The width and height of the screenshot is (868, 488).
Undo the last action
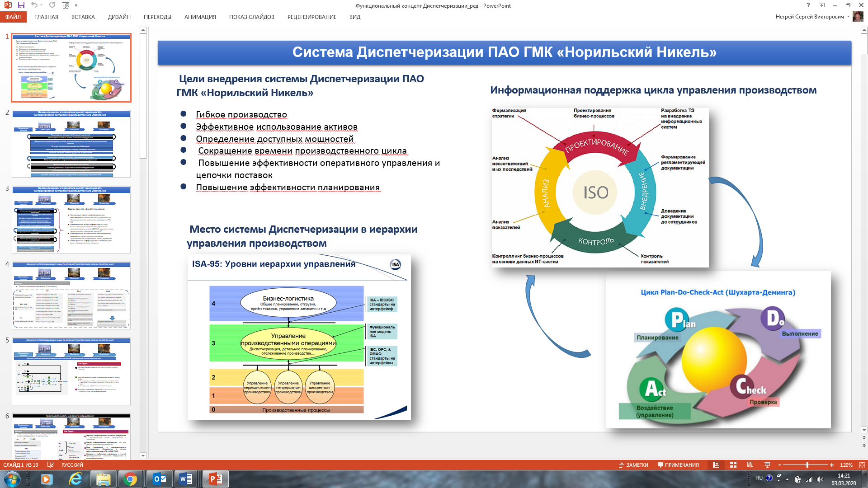34,5
